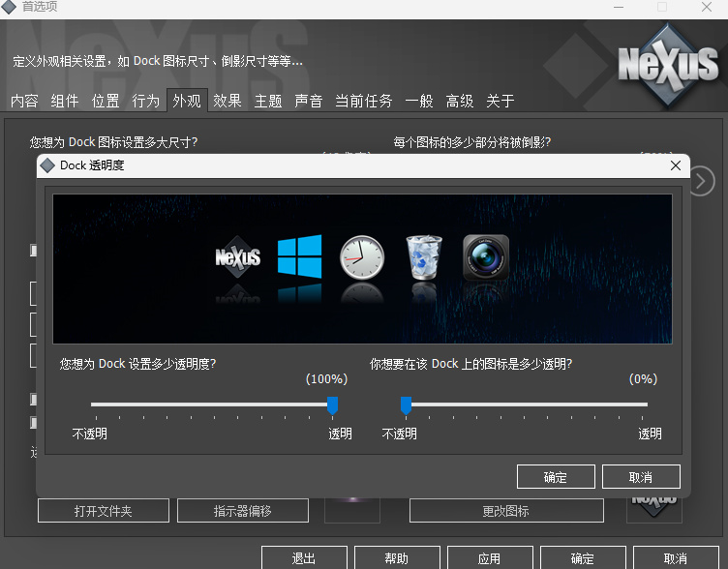Confirm with 确定 in transparency dialog
Screen dimensions: 728x569
point(556,477)
